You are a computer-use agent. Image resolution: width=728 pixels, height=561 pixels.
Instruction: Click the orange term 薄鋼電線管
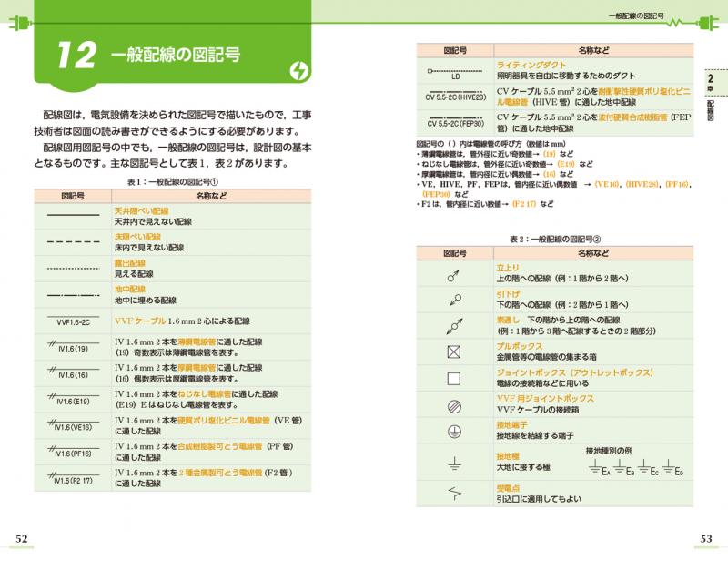click(x=197, y=342)
